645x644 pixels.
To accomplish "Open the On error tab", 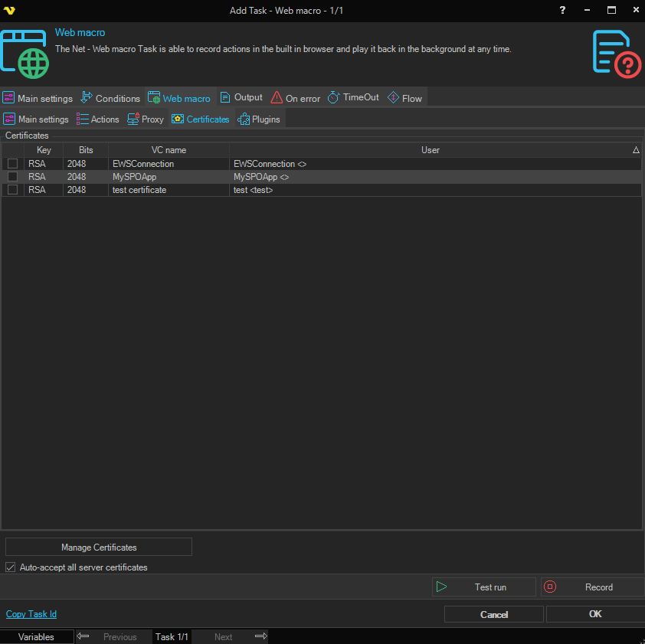I will pyautogui.click(x=296, y=98).
